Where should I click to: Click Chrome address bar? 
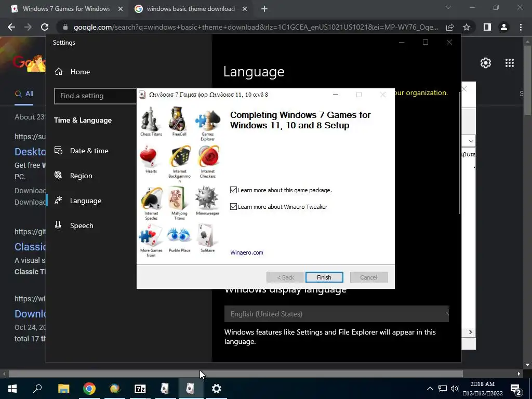[255, 27]
